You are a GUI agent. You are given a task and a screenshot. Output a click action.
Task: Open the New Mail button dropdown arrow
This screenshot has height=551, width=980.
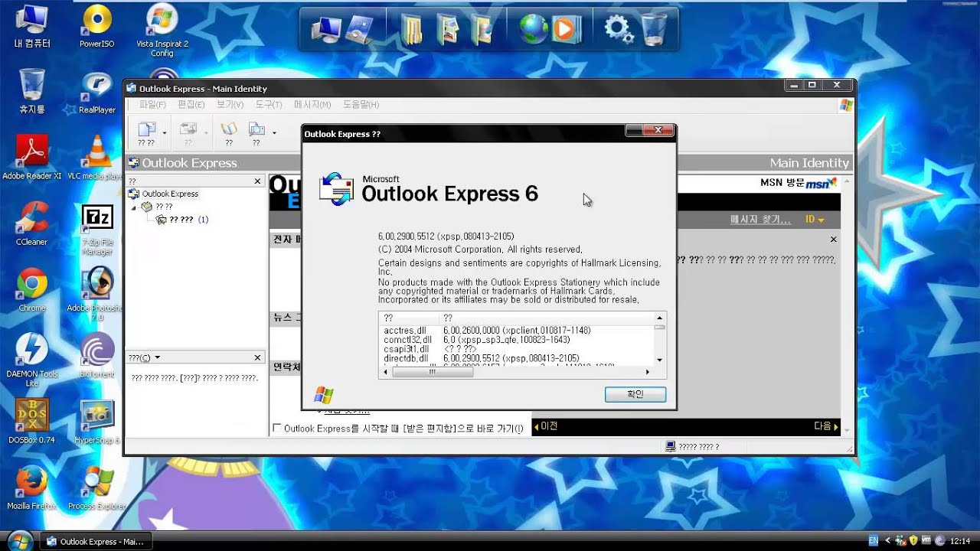(x=165, y=132)
